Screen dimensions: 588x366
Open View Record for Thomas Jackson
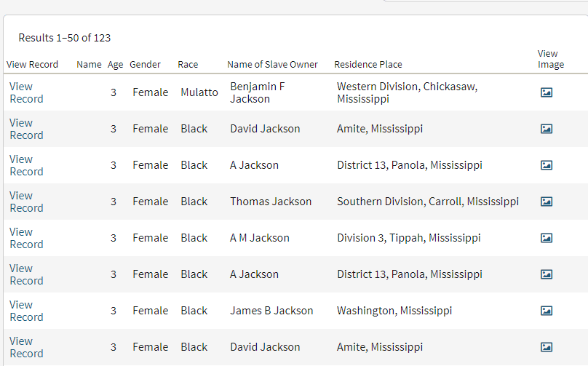pyautogui.click(x=26, y=202)
